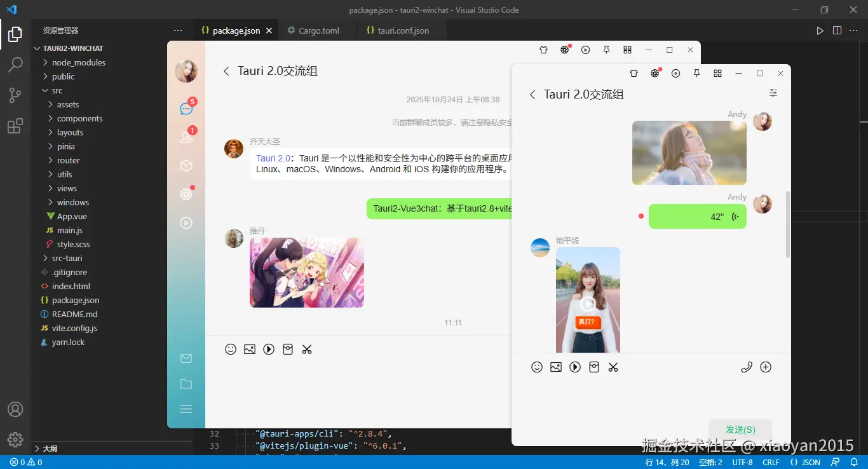The image size is (868, 469).
Task: Expand the 大纲 outline section
Action: pos(48,448)
